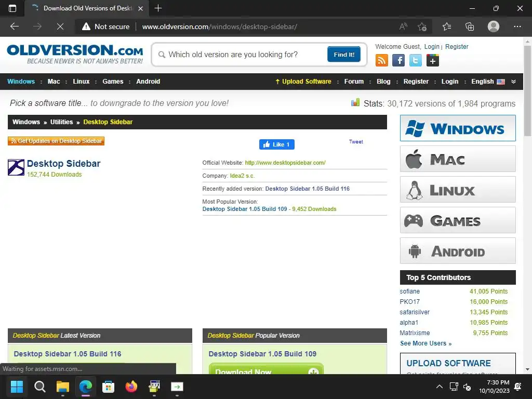This screenshot has height=399, width=532.
Task: Click the Facebook Like button
Action: (276, 144)
